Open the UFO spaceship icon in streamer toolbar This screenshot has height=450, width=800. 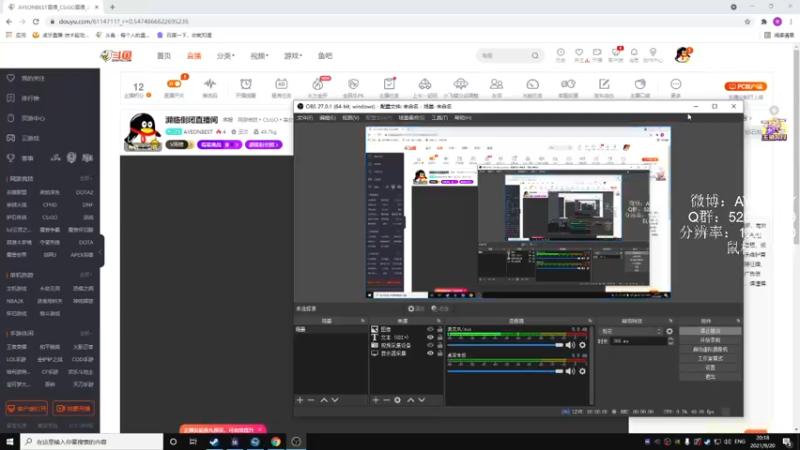pos(460,84)
